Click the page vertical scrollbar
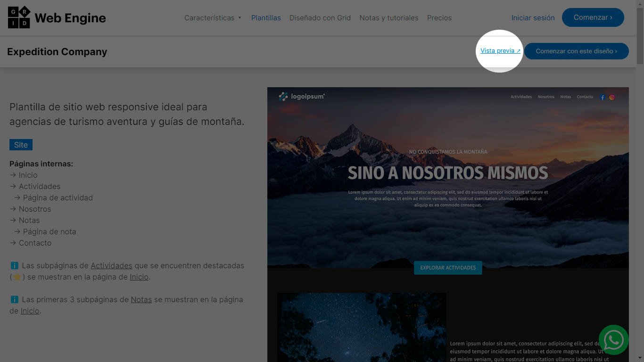Image resolution: width=644 pixels, height=362 pixels. click(640, 181)
